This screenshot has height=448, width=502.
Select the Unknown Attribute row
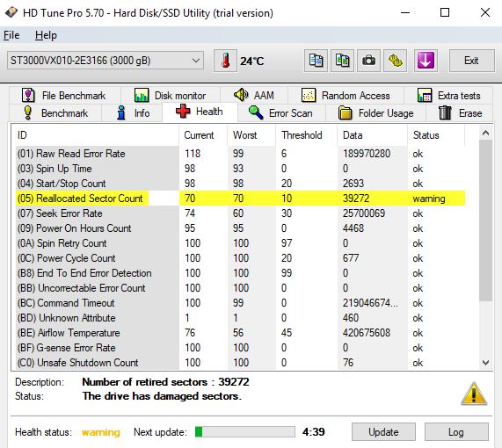tap(240, 318)
